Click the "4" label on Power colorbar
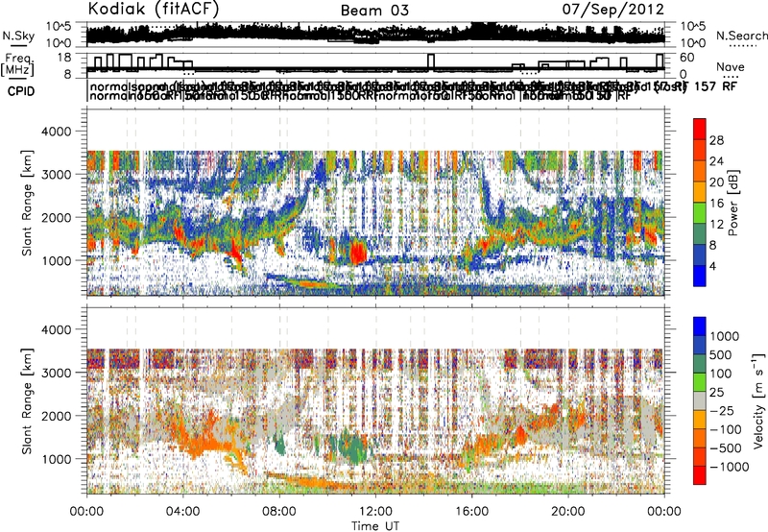The height and width of the screenshot is (532, 768). pyautogui.click(x=713, y=266)
